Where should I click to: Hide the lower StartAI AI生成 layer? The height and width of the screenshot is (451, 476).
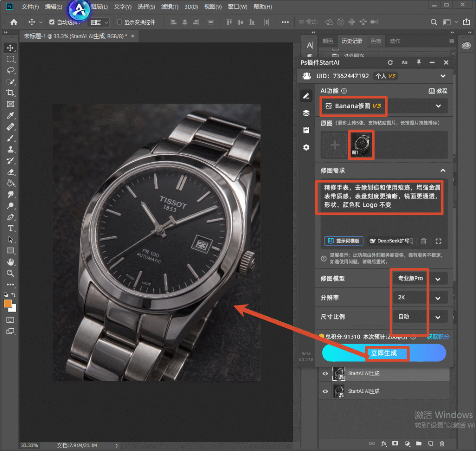325,391
